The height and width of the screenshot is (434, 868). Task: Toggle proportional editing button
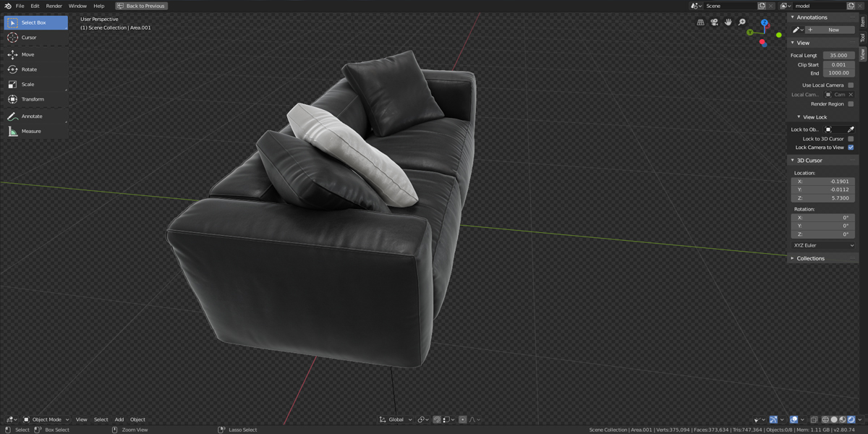pyautogui.click(x=463, y=420)
